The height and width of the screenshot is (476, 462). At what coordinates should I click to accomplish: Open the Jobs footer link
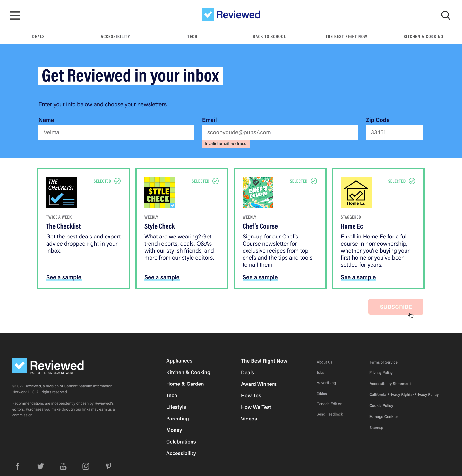point(320,372)
